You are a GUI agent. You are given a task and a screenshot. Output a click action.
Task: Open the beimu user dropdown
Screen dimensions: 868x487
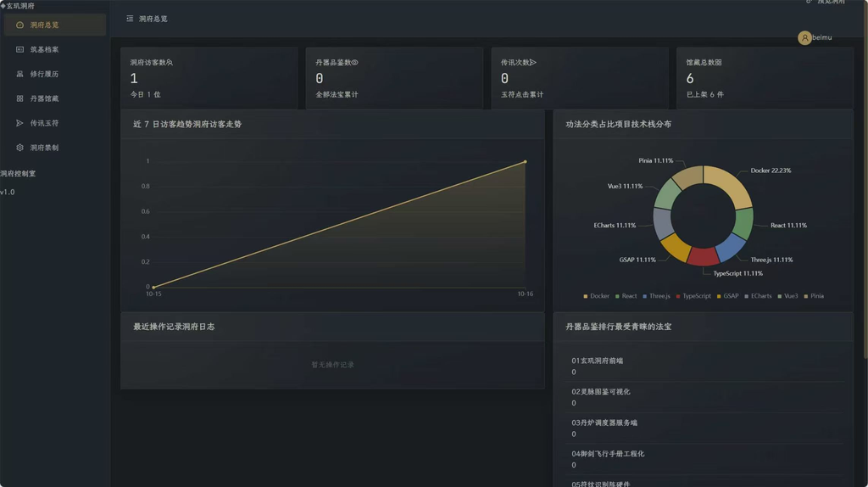click(x=815, y=37)
